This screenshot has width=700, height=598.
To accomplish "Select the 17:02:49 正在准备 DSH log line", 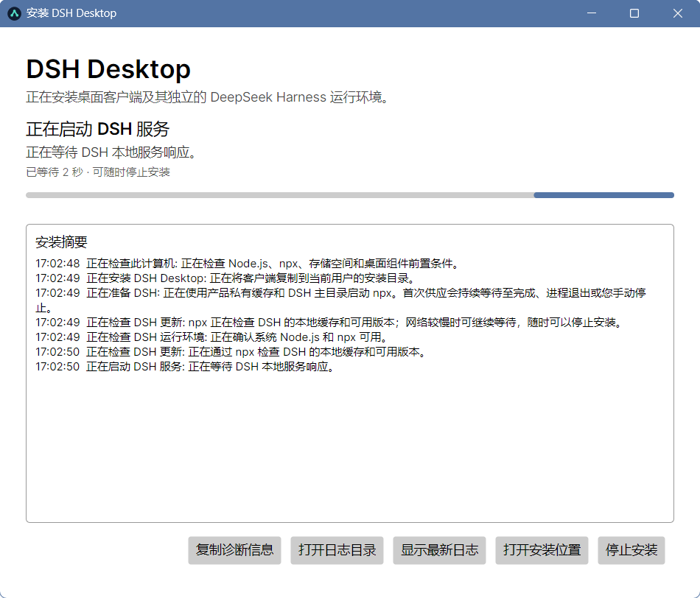I will [x=341, y=300].
